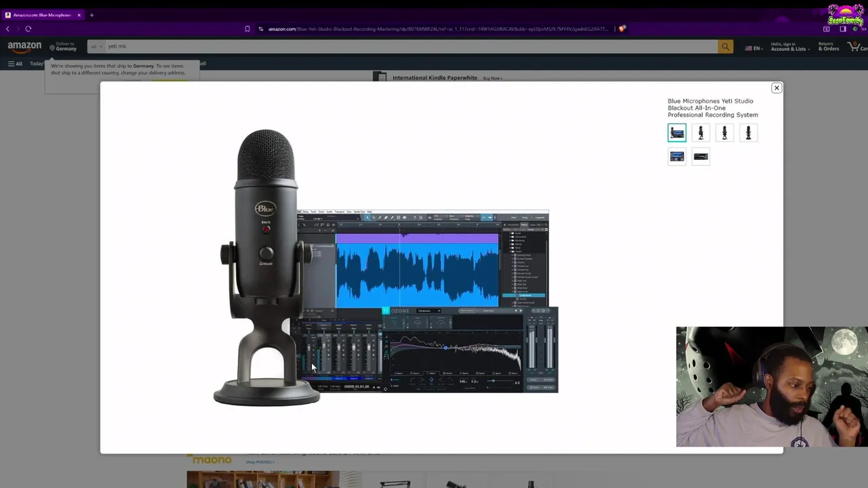
Task: Open the 'All' search category dropdown
Action: pyautogui.click(x=96, y=46)
